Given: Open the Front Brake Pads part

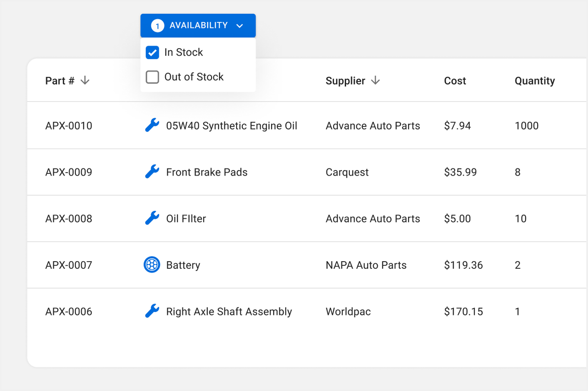Looking at the screenshot, I should [207, 172].
